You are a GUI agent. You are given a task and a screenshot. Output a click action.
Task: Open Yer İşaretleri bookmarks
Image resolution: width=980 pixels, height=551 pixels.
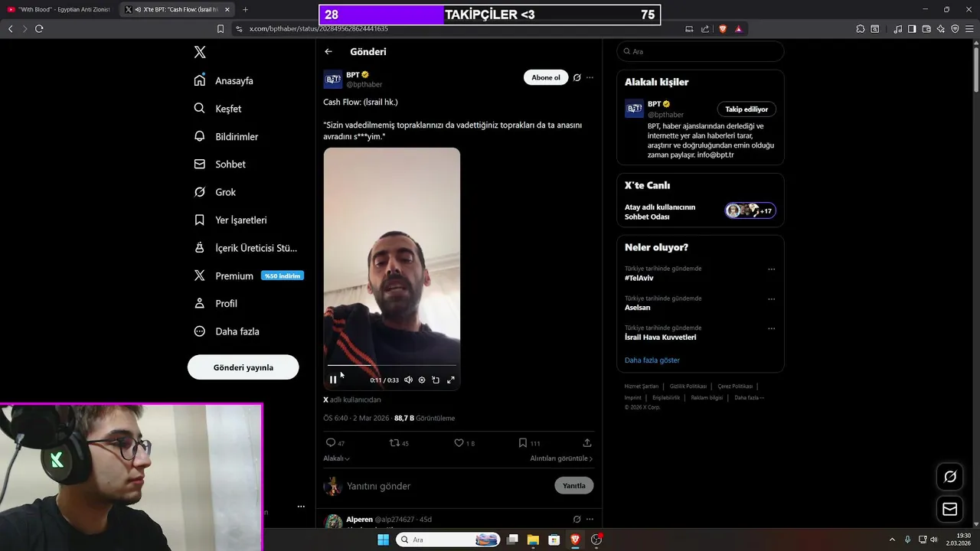[230, 220]
